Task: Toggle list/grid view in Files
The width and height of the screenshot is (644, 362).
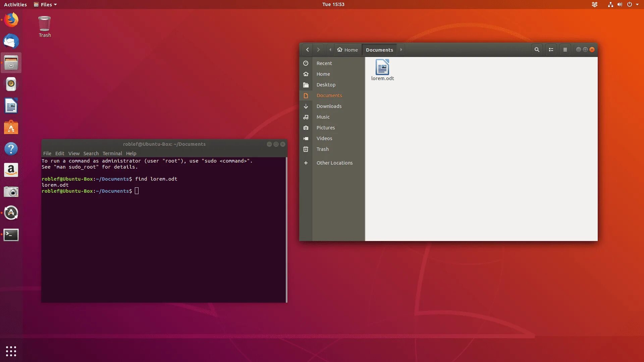Action: (551, 50)
